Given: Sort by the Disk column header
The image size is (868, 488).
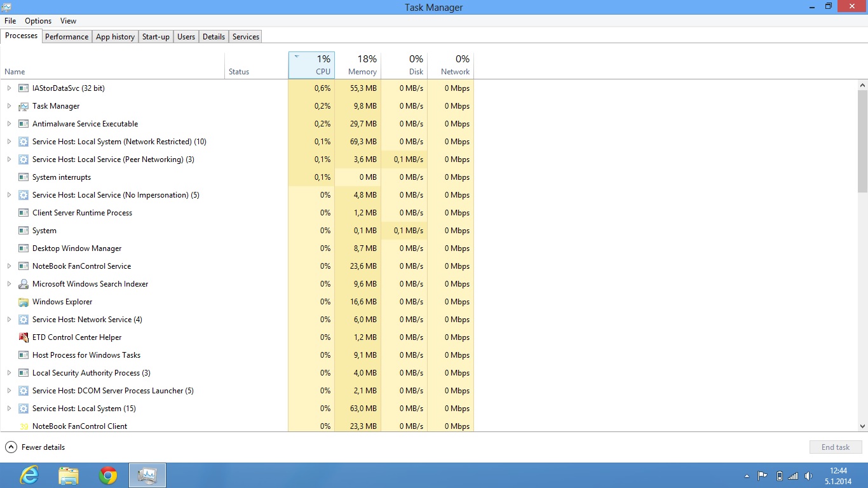Looking at the screenshot, I should 405,65.
